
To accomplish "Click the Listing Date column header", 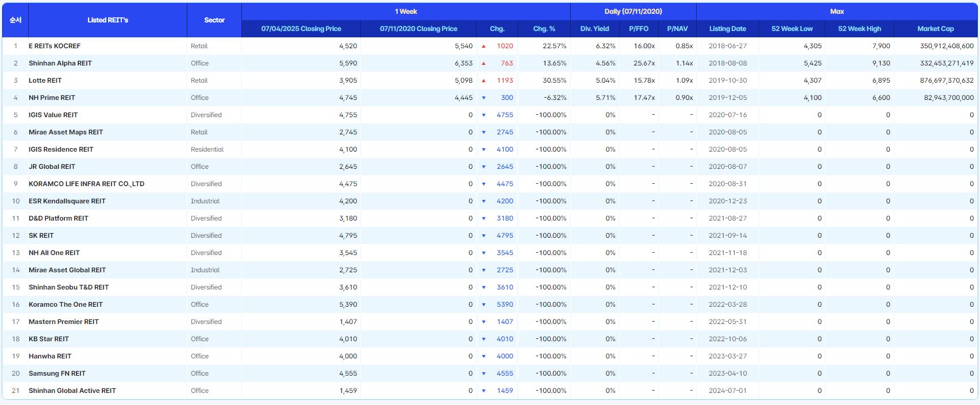I will [728, 29].
